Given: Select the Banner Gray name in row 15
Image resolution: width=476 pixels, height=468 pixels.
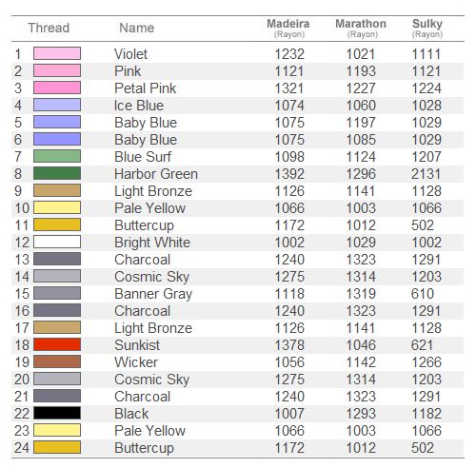Looking at the screenshot, I should point(153,294).
